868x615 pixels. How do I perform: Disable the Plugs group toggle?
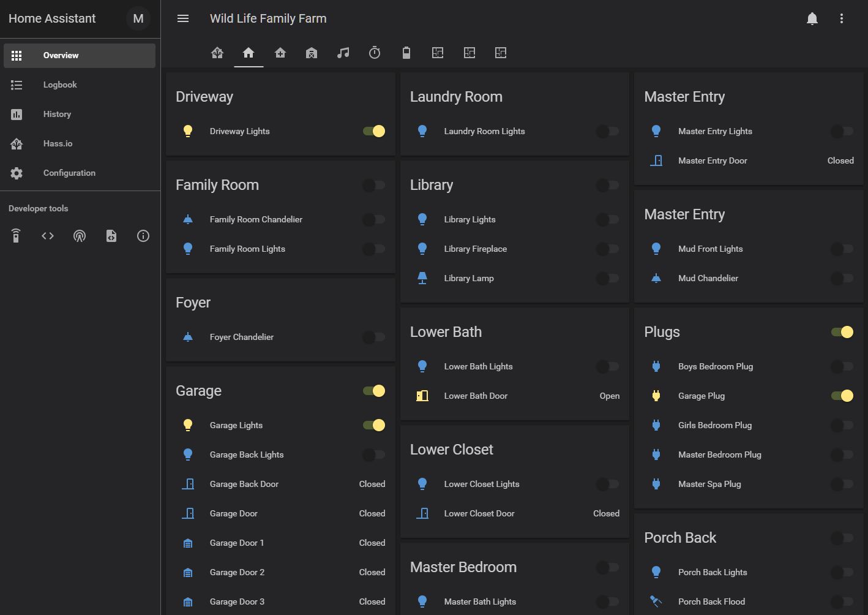pos(842,332)
